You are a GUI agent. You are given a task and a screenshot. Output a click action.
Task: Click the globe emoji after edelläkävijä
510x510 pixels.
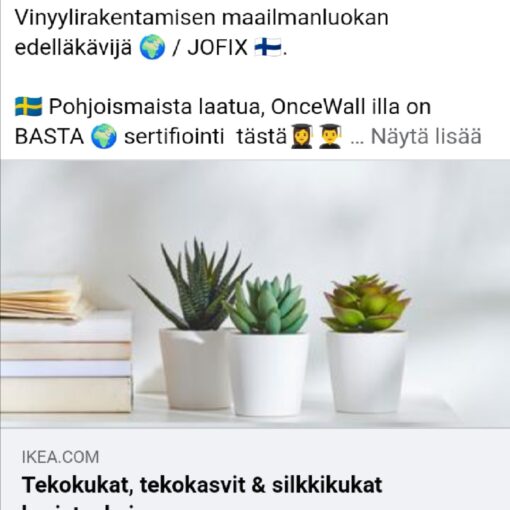[152, 47]
